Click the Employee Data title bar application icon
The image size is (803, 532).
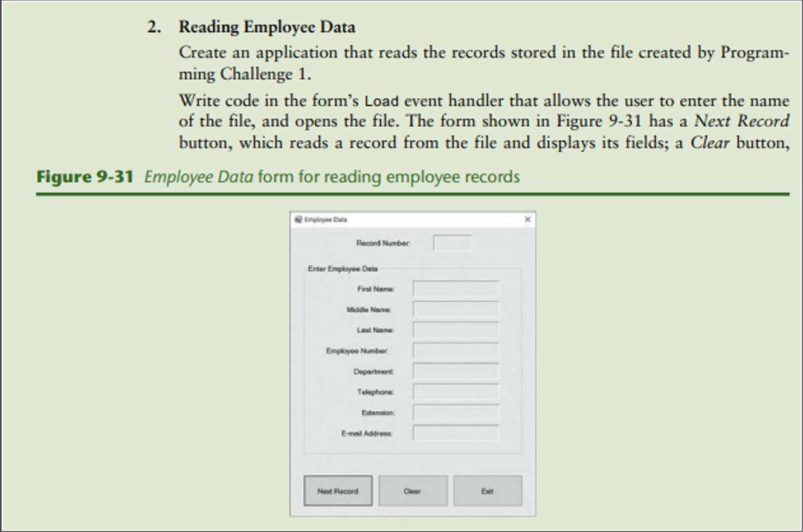point(298,219)
